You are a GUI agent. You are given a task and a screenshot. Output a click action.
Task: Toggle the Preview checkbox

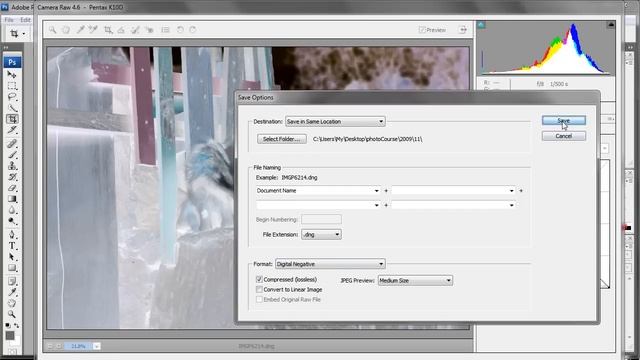(x=422, y=30)
